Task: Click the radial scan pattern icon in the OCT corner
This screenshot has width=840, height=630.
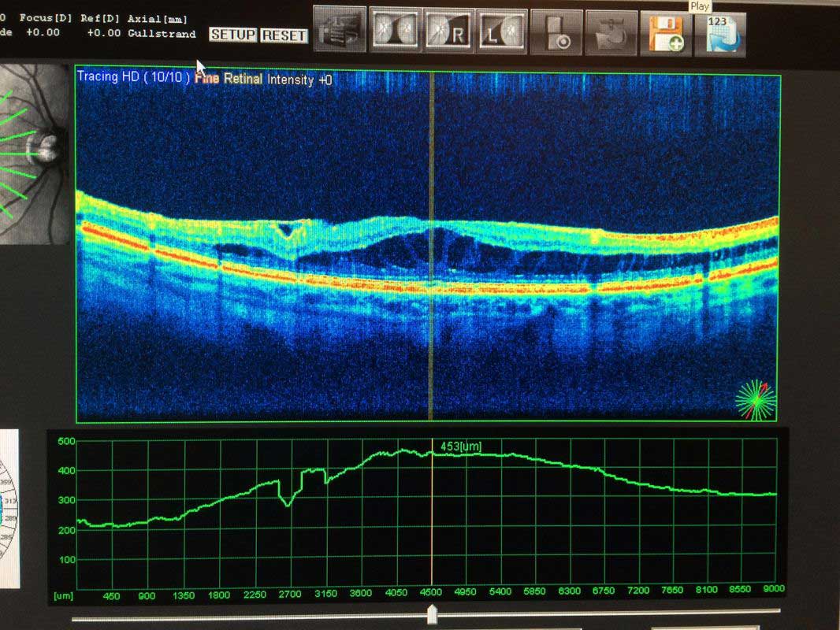Action: 755,400
